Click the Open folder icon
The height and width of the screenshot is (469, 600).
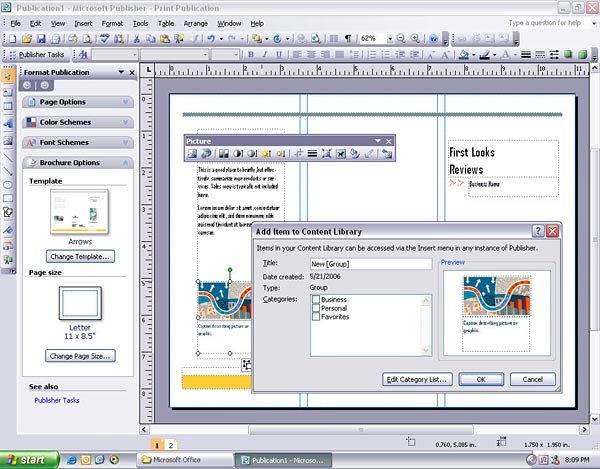(x=27, y=39)
